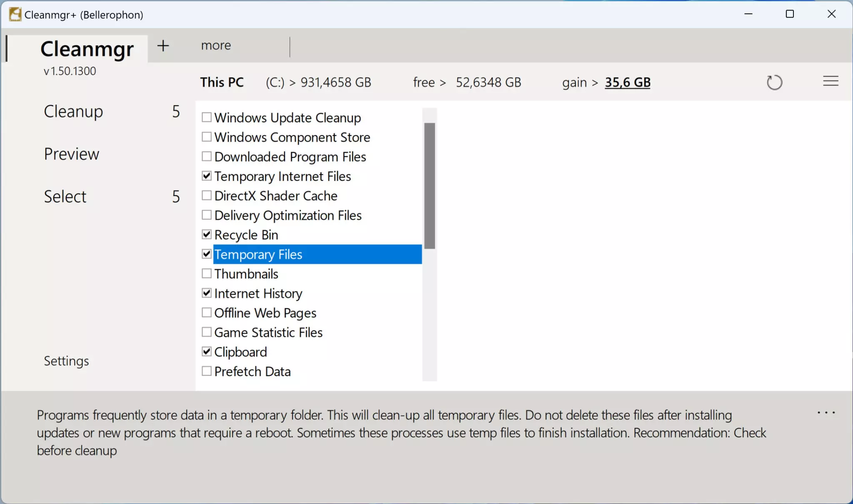Click the plus icon to add a tab
The height and width of the screenshot is (504, 853).
163,46
